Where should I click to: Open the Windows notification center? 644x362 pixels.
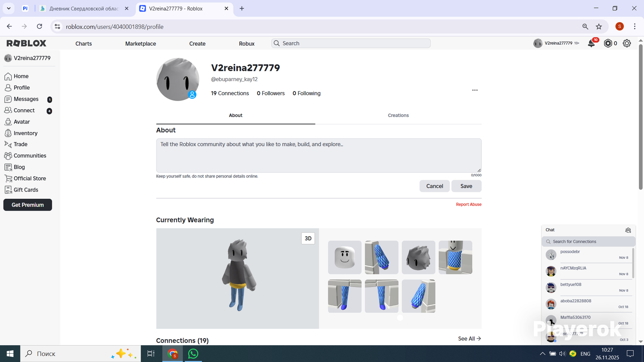[630, 354]
